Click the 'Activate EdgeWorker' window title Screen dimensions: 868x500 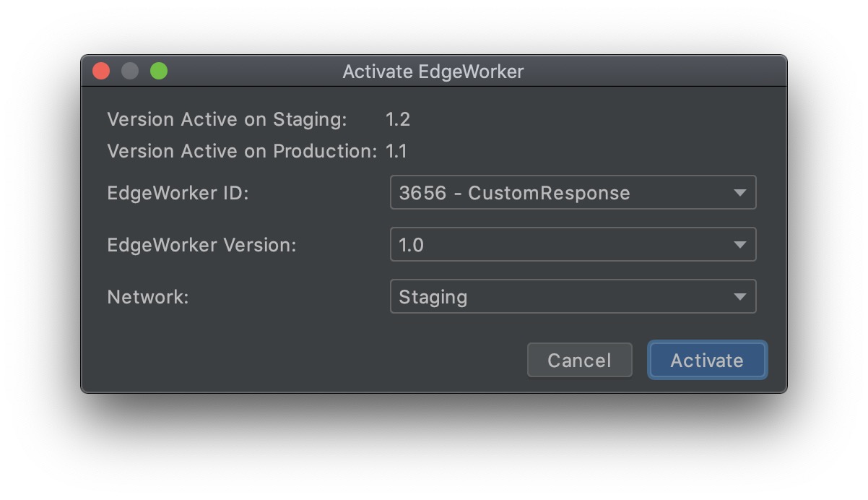click(433, 72)
